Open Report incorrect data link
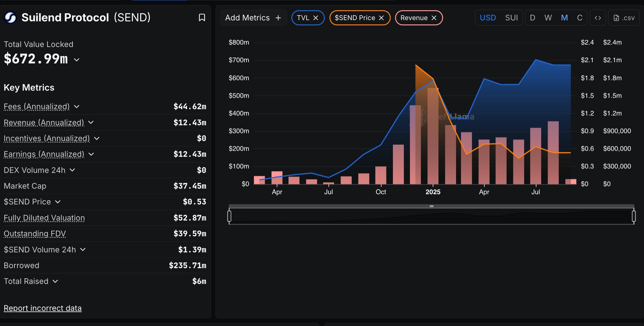Screen dimensions: 644x326 pyautogui.click(x=43, y=308)
